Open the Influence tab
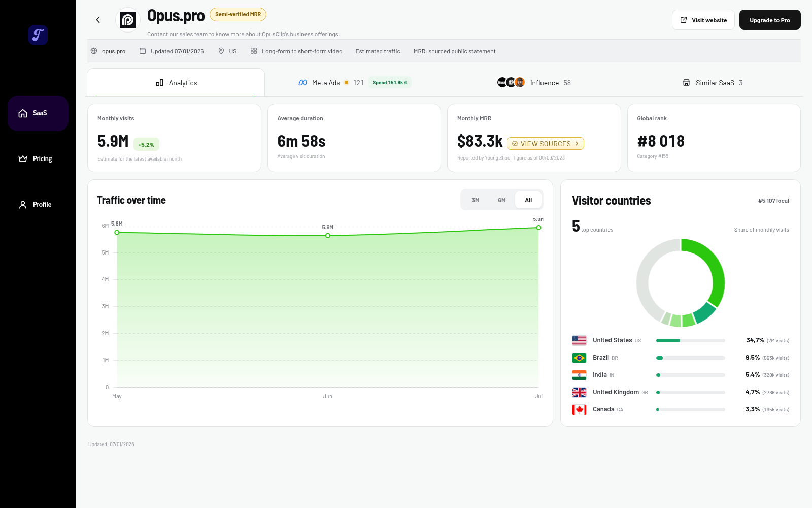Screen dimensions: 812x508 pyautogui.click(x=534, y=83)
